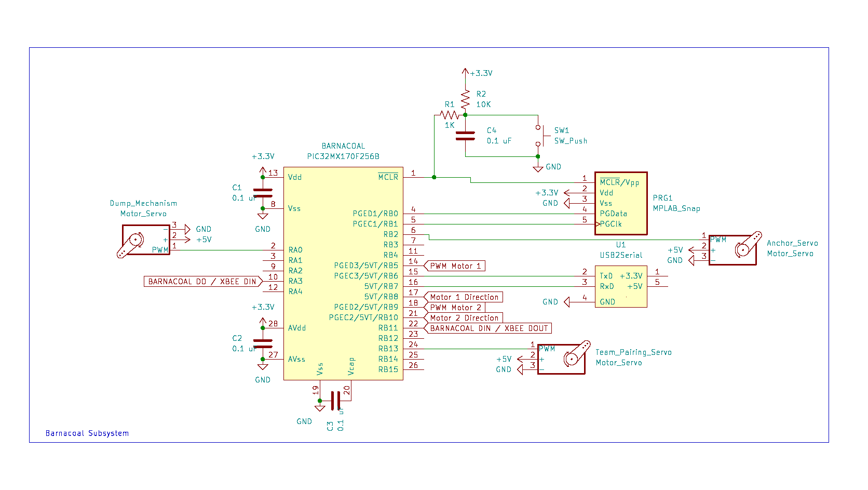This screenshot has width=868, height=490.
Task: Click the Motor 2 Direction label
Action: click(x=464, y=317)
